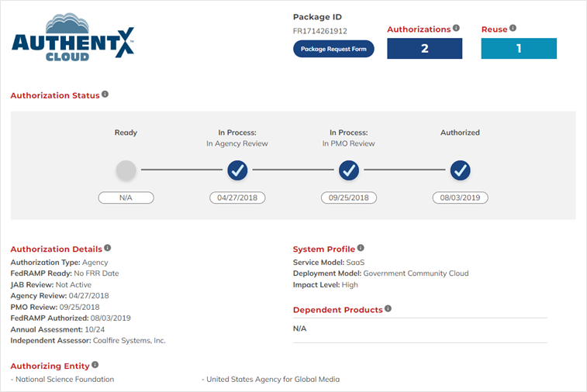The image size is (587, 392).
Task: Click info icon next to Authorizations
Action: [x=456, y=29]
